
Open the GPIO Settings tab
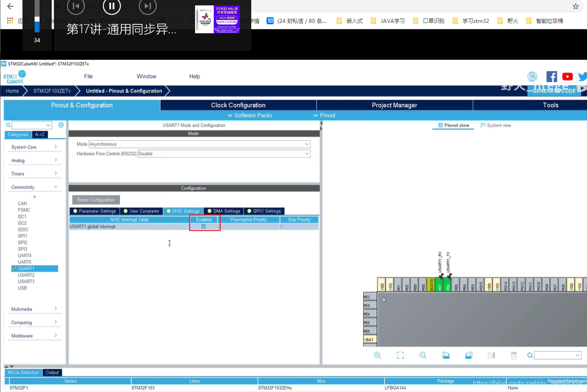pos(264,211)
